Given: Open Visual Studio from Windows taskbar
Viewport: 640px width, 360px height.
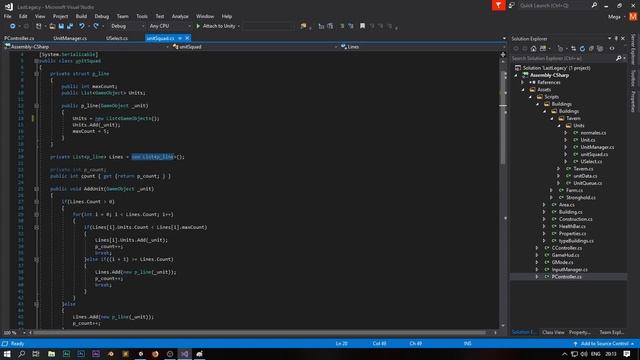Looking at the screenshot, I should [184, 354].
